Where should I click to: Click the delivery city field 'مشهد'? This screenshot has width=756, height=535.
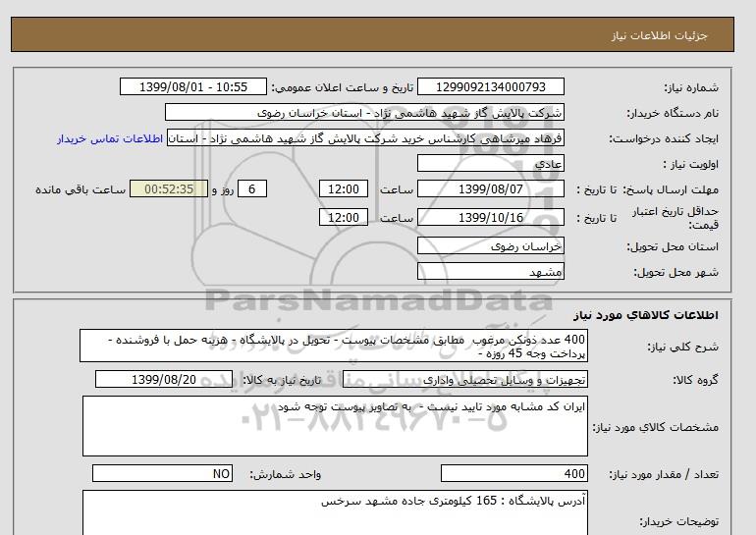coord(492,272)
